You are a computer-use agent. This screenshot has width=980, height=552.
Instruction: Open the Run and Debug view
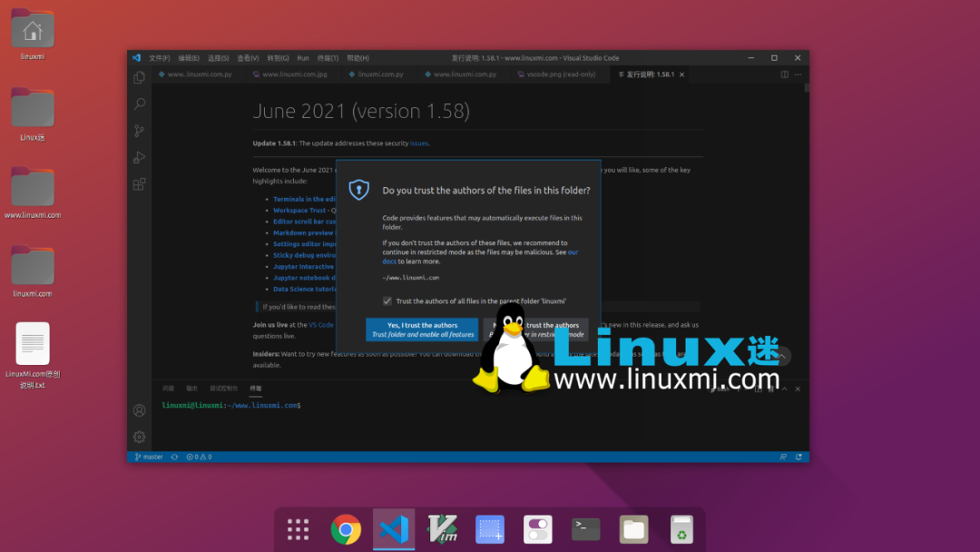point(140,158)
